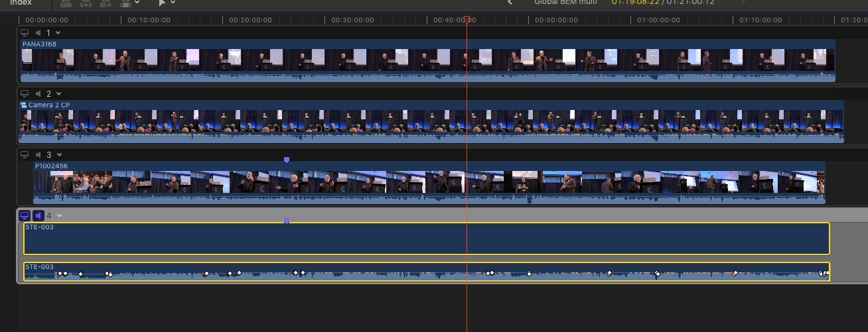Click the ruler at 01:00:00:00
Screen dimensions: 868x332
tap(659, 20)
